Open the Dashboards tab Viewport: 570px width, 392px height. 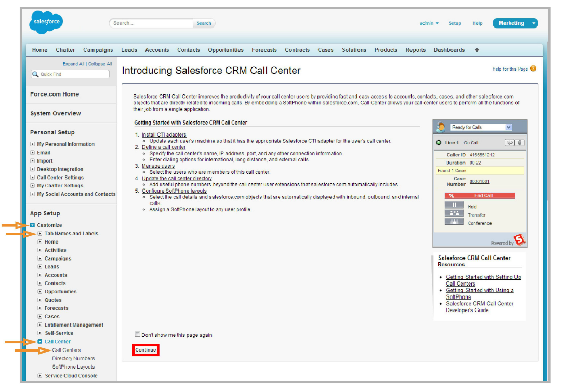[x=449, y=50]
